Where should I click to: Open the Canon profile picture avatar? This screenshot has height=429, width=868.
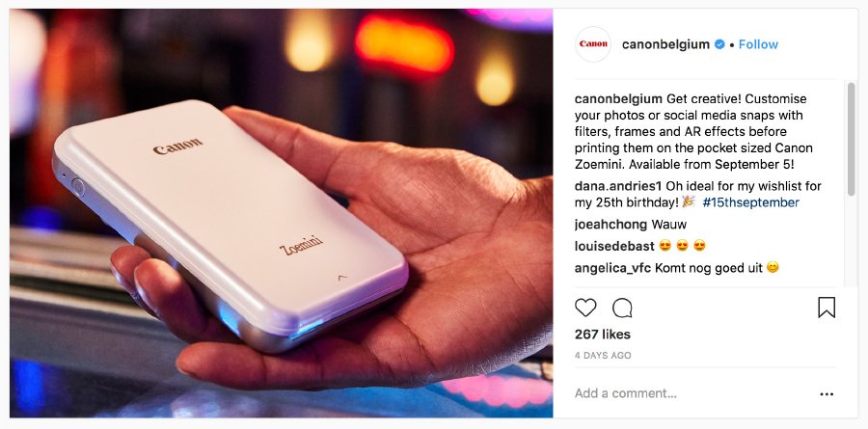593,44
